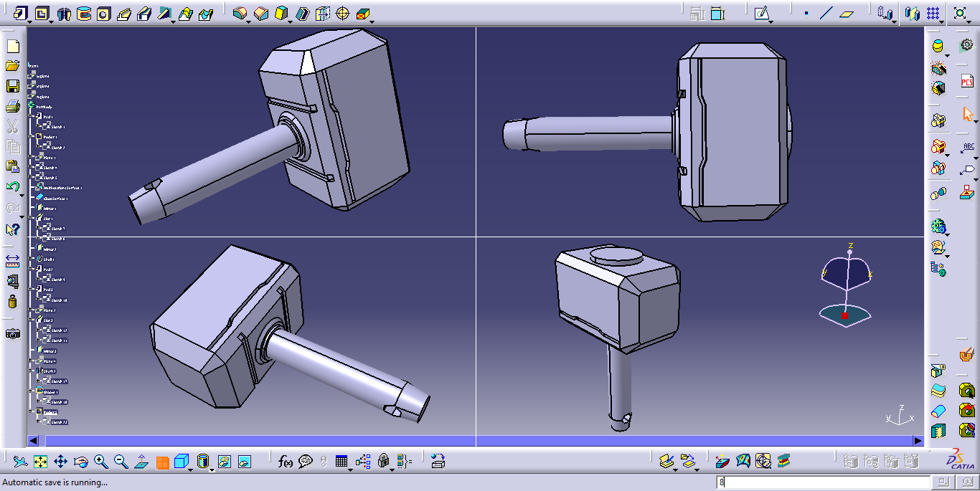Select the Remove Face tool
The image size is (980, 491).
363,13
